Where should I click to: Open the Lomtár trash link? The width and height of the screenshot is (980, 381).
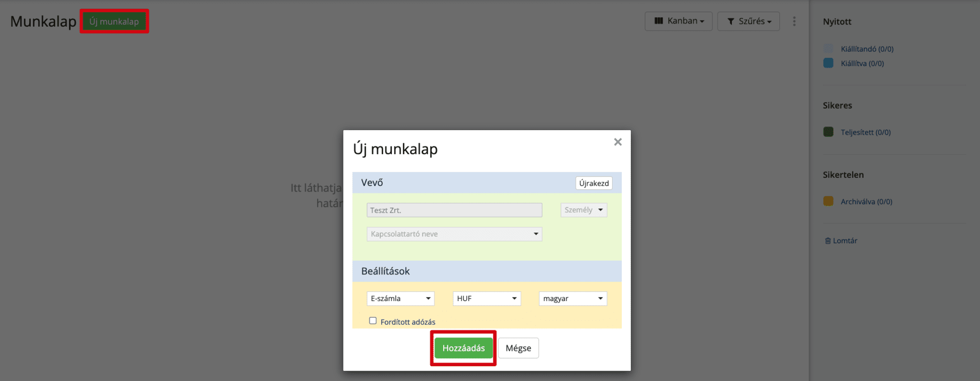(x=841, y=241)
